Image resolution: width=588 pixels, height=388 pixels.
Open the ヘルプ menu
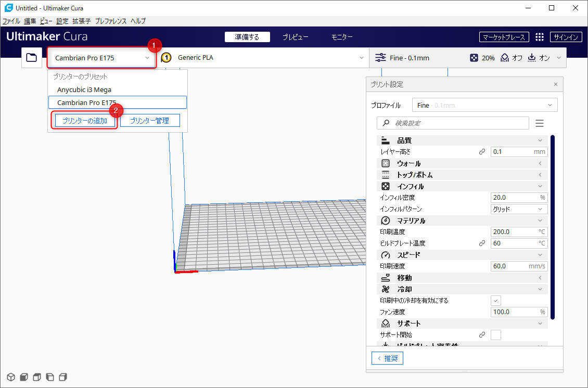click(138, 21)
